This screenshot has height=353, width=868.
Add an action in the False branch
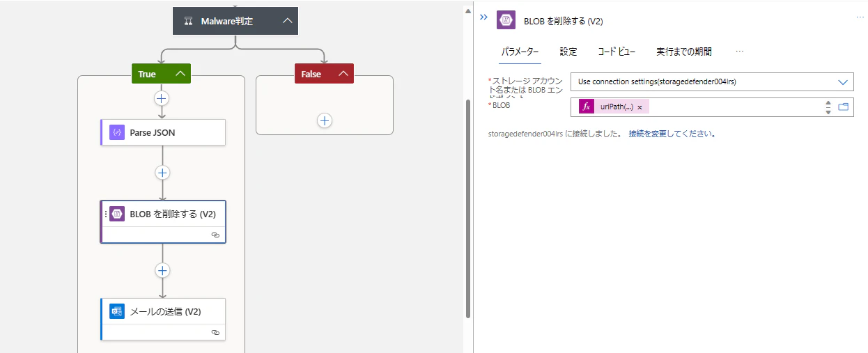click(325, 120)
